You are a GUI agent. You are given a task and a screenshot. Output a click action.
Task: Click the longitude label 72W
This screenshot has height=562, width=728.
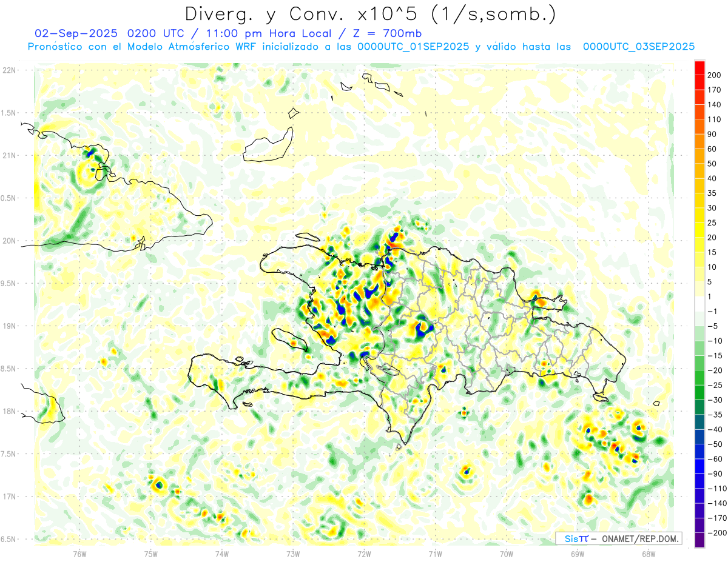pyautogui.click(x=365, y=554)
